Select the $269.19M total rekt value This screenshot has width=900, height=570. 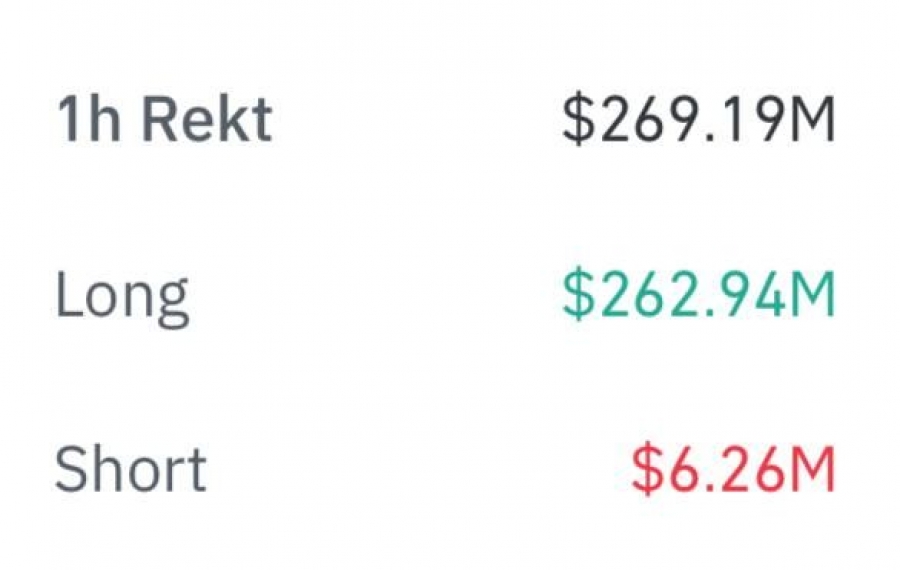pos(699,119)
